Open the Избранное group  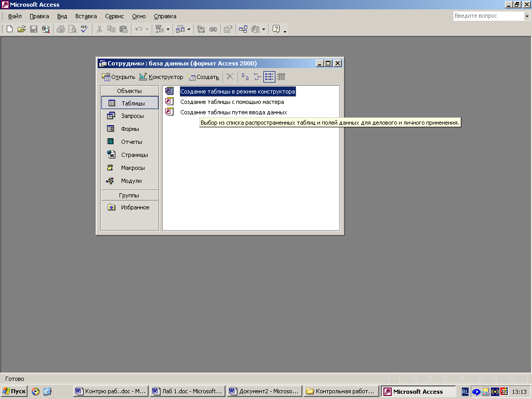click(x=130, y=207)
